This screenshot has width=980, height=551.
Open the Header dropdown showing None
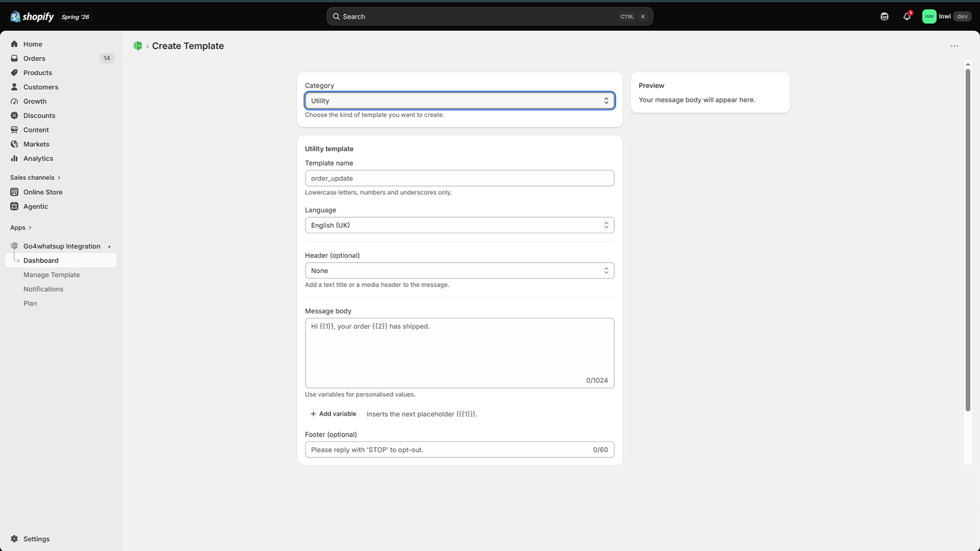459,271
